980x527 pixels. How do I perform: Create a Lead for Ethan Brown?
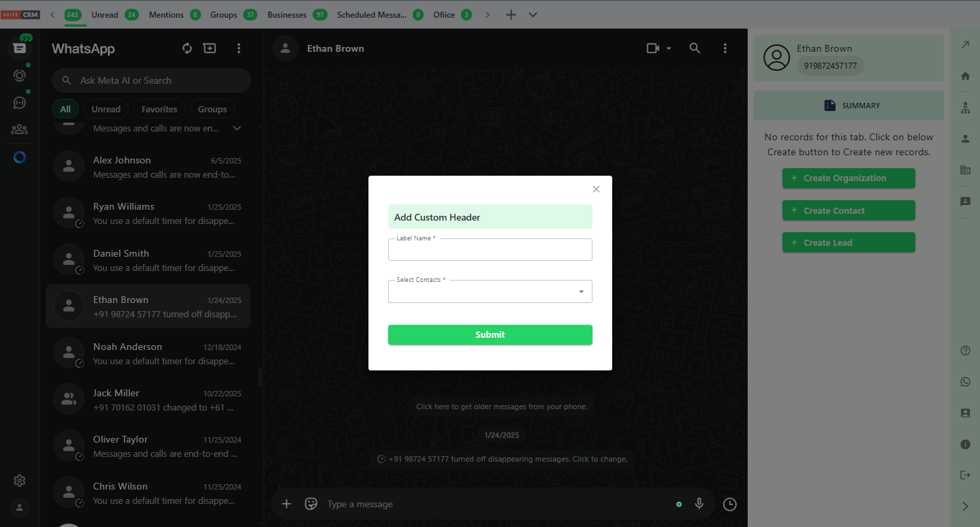848,242
